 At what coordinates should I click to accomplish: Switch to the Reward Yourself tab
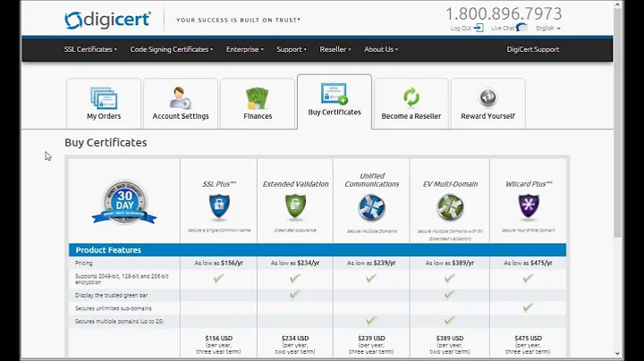pyautogui.click(x=488, y=104)
